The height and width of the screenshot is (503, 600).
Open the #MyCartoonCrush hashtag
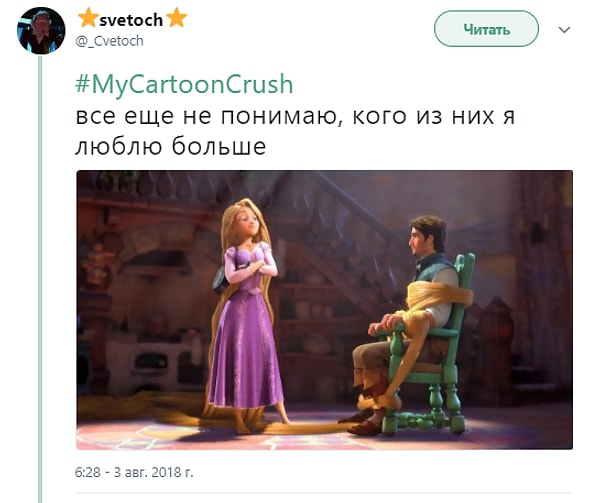(x=184, y=84)
